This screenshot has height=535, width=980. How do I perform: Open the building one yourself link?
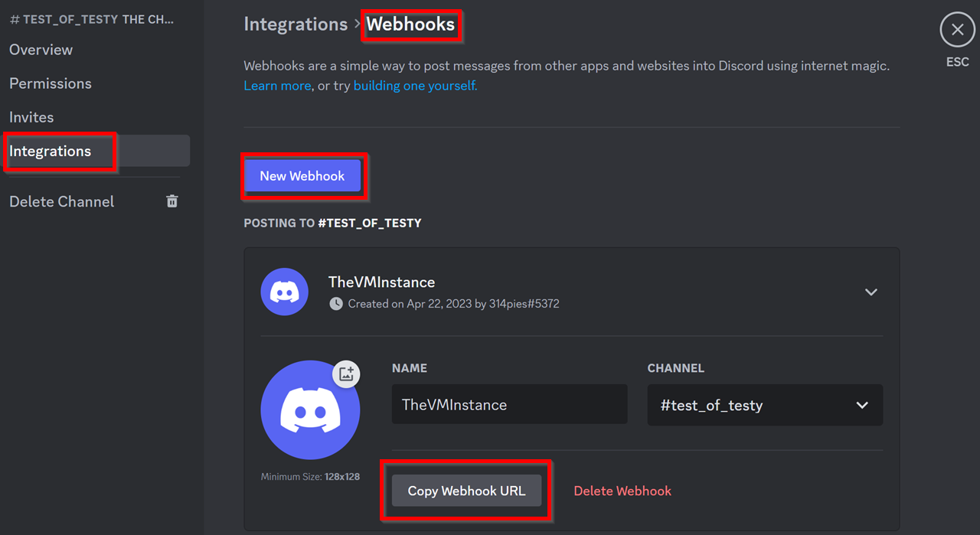click(x=415, y=86)
